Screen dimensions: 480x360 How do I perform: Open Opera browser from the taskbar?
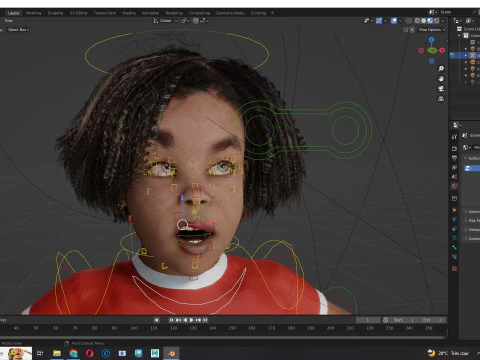pyautogui.click(x=90, y=353)
